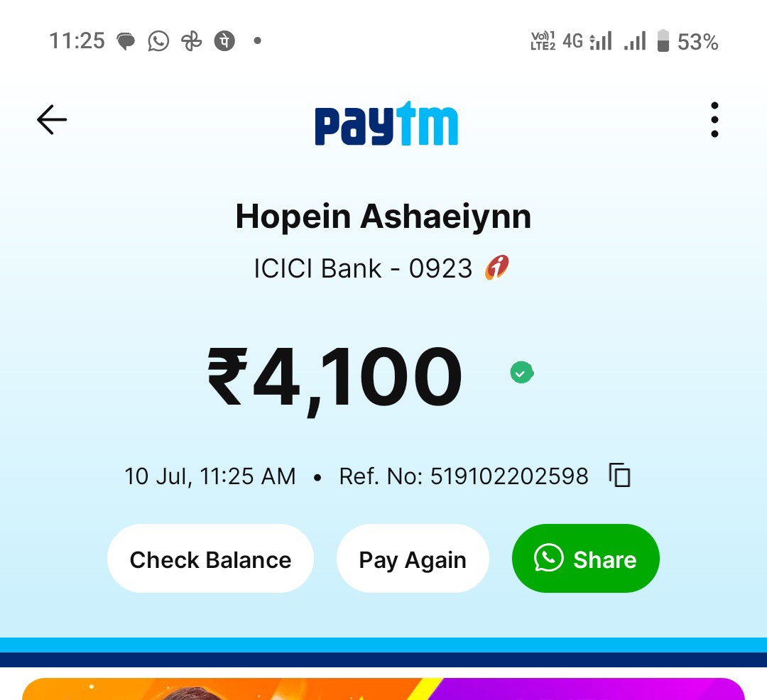Tap the Ref. No: 519102202598 text
767x700 pixels.
click(464, 476)
